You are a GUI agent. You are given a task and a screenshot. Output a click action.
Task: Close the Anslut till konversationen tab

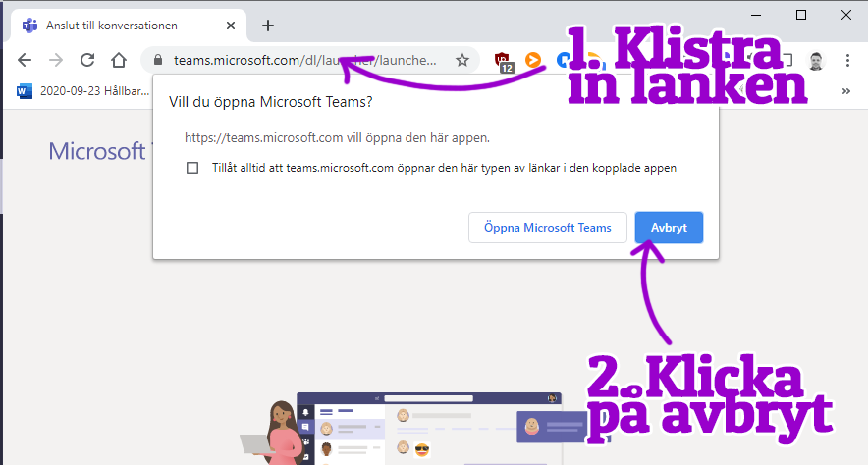pyautogui.click(x=231, y=26)
